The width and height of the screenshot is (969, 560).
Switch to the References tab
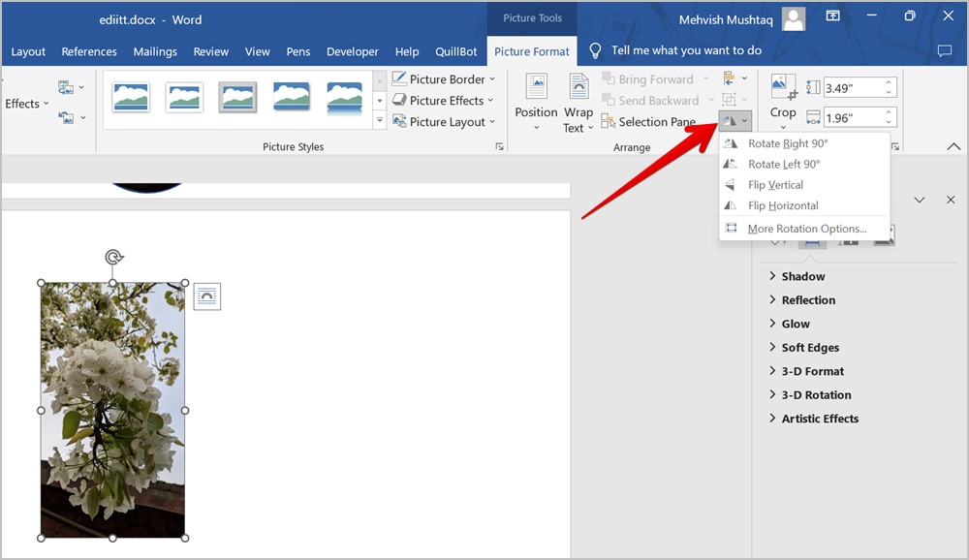coord(89,51)
